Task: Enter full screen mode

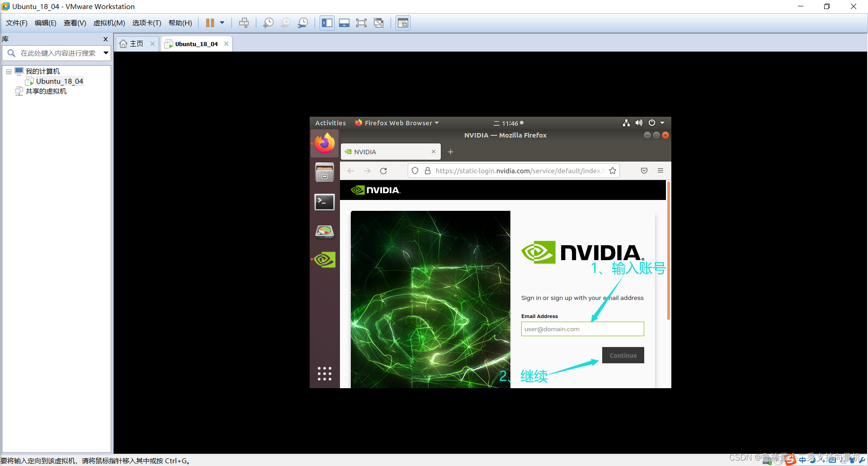Action: pos(361,23)
